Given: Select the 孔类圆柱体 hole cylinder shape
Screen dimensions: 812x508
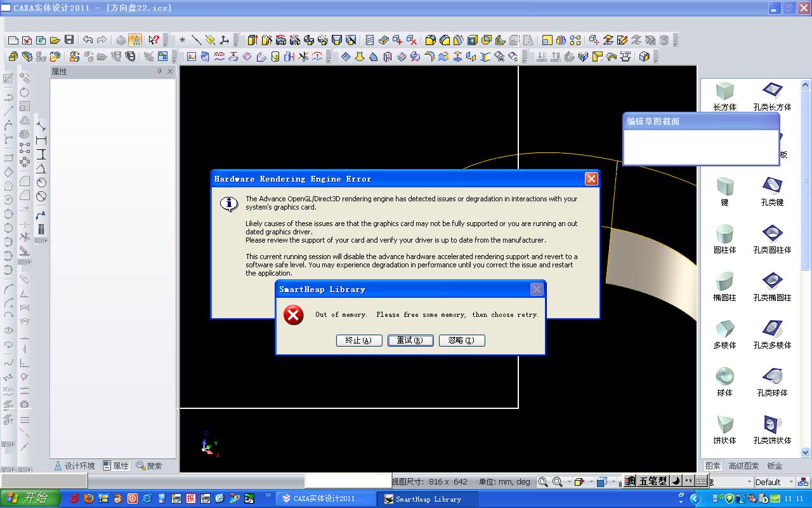Looking at the screenshot, I should pos(772,239).
